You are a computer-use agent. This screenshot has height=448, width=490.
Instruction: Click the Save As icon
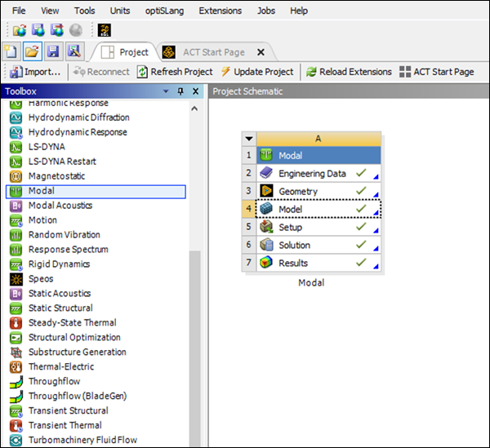point(73,52)
